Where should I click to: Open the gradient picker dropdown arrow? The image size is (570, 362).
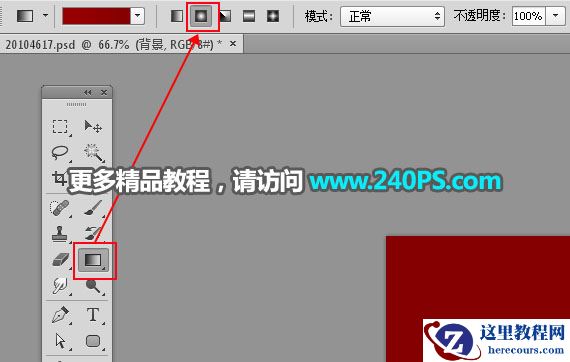pyautogui.click(x=137, y=16)
